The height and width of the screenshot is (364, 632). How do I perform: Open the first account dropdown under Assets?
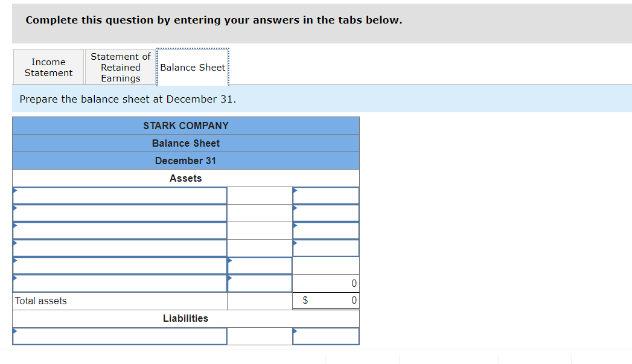[119, 195]
